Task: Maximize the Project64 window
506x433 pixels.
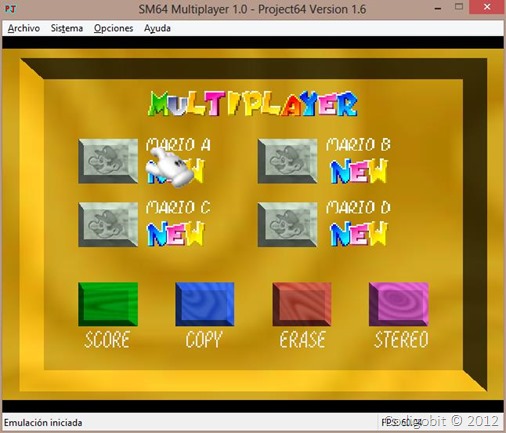Action: pos(459,7)
